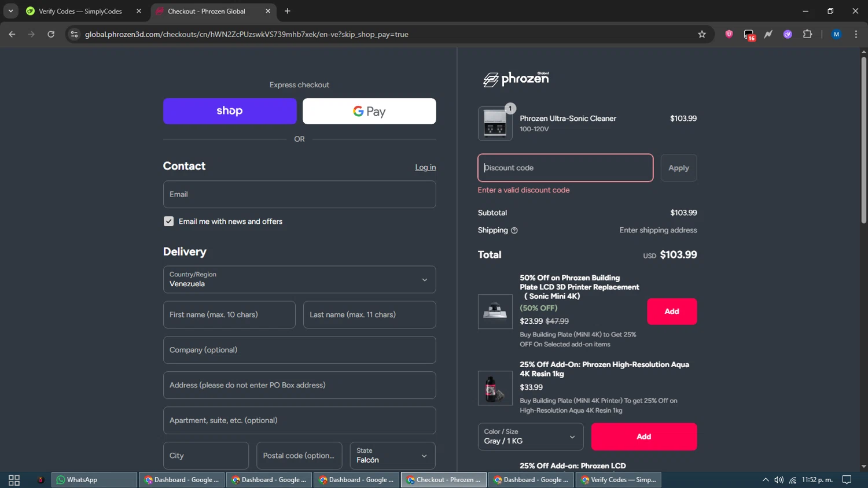
Task: Uncheck Email me with news and offers
Action: [168, 221]
